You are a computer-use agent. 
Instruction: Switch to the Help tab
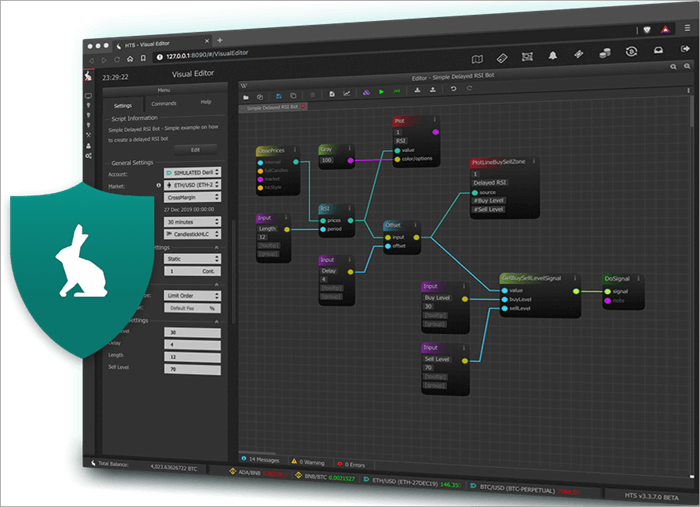point(206,102)
